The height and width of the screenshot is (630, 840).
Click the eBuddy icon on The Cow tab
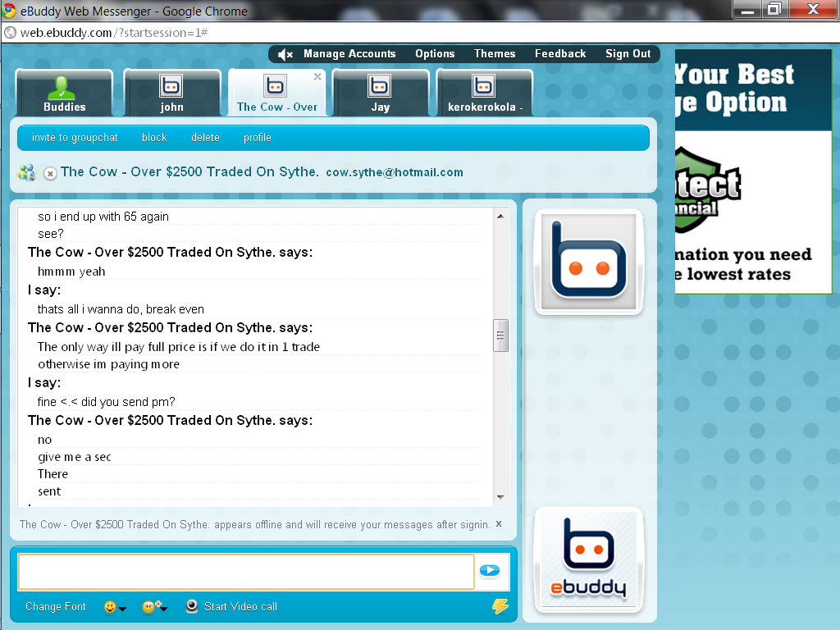point(275,85)
